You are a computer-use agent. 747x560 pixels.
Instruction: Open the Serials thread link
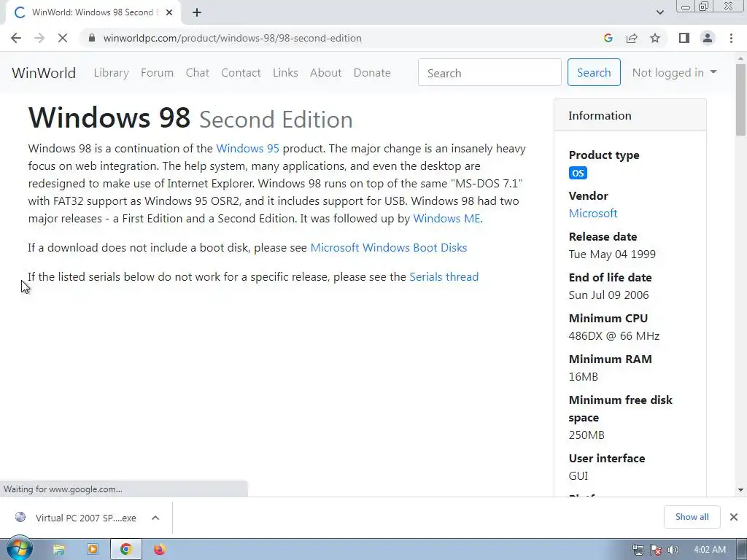[x=444, y=276]
